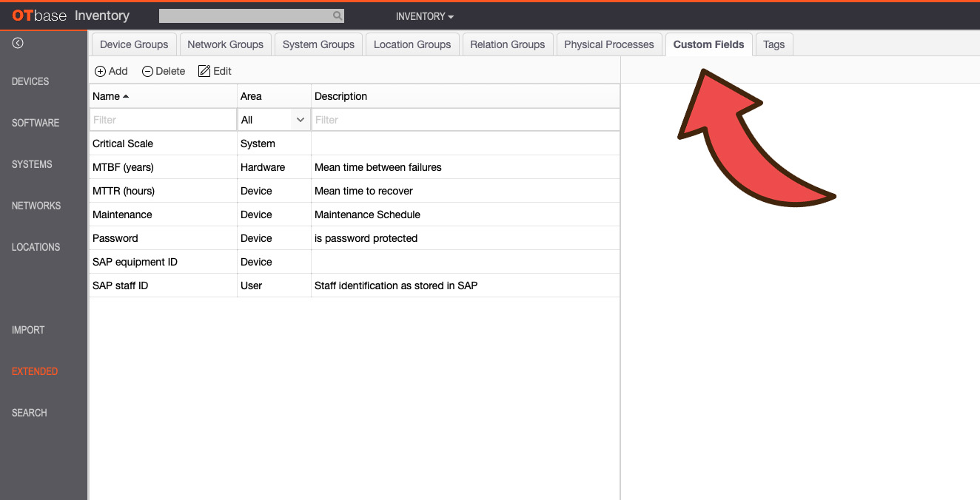This screenshot has width=980, height=500.
Task: Click the Add button with plus icon
Action: [x=111, y=71]
